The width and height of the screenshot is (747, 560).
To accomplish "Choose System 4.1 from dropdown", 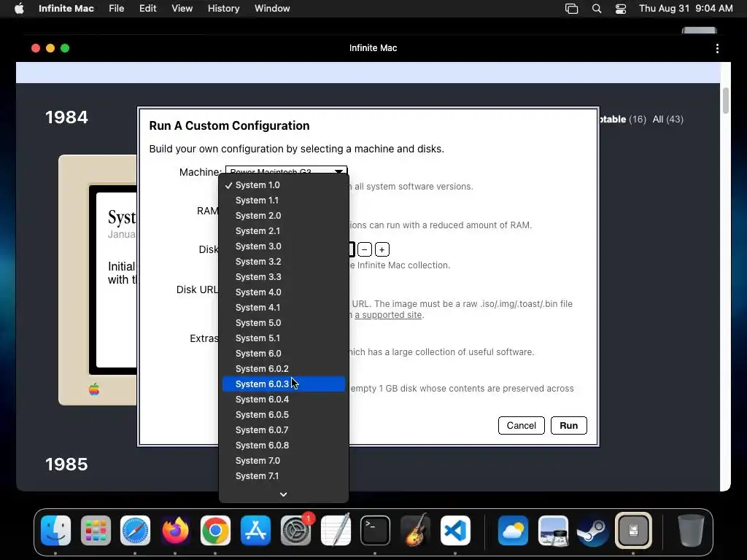I will tap(284, 307).
